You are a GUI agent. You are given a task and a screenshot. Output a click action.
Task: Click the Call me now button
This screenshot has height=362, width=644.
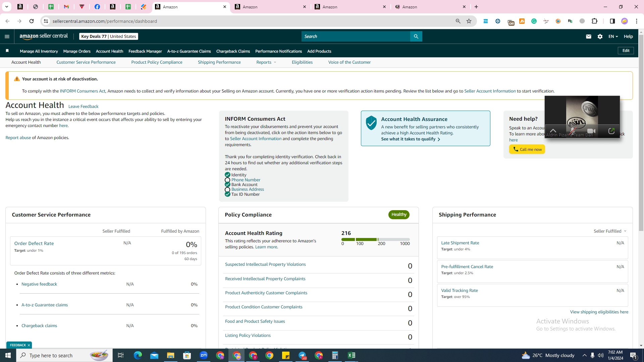pyautogui.click(x=527, y=149)
